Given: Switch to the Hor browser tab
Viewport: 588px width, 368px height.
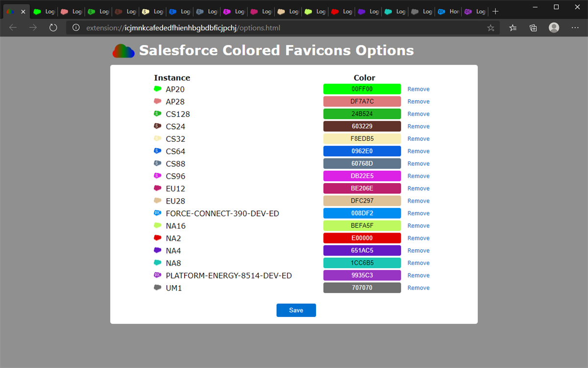Looking at the screenshot, I should (448, 11).
